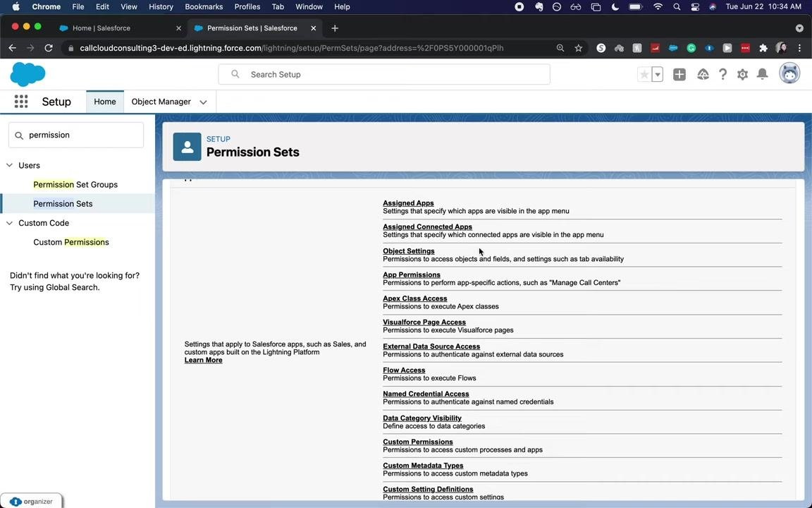
Task: Open the Chrome three-dot menu
Action: [x=799, y=48]
